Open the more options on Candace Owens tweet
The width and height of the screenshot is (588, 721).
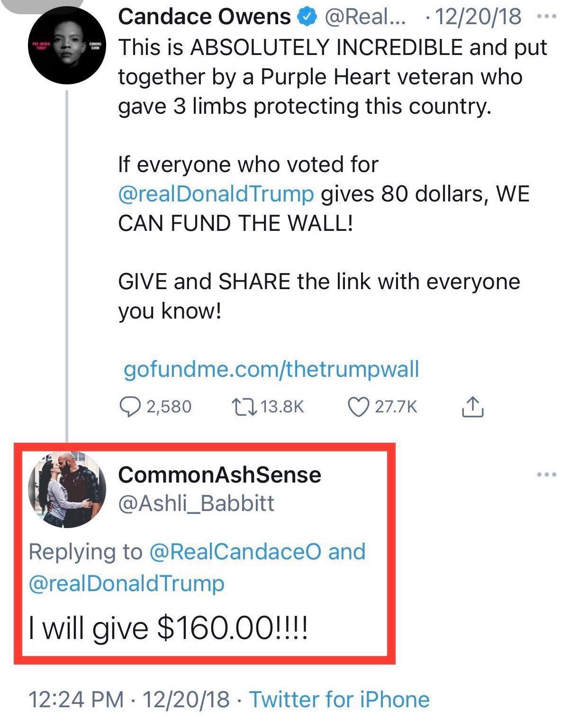coord(547,17)
